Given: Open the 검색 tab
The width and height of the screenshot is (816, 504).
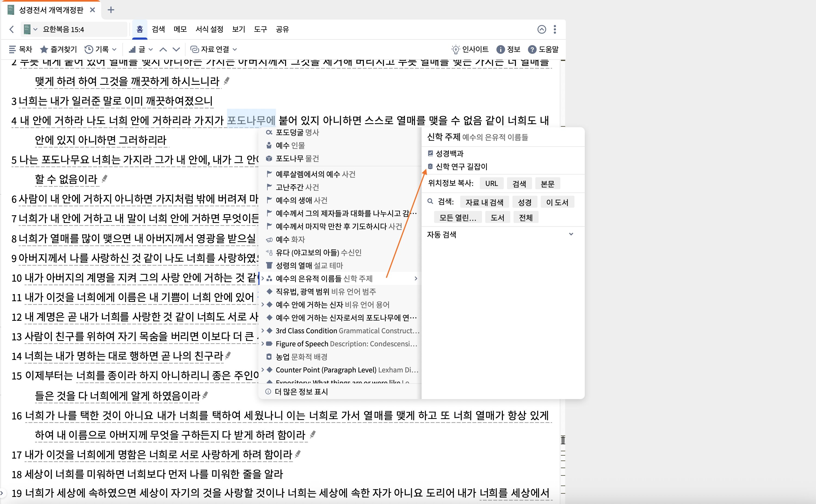Looking at the screenshot, I should pos(158,29).
